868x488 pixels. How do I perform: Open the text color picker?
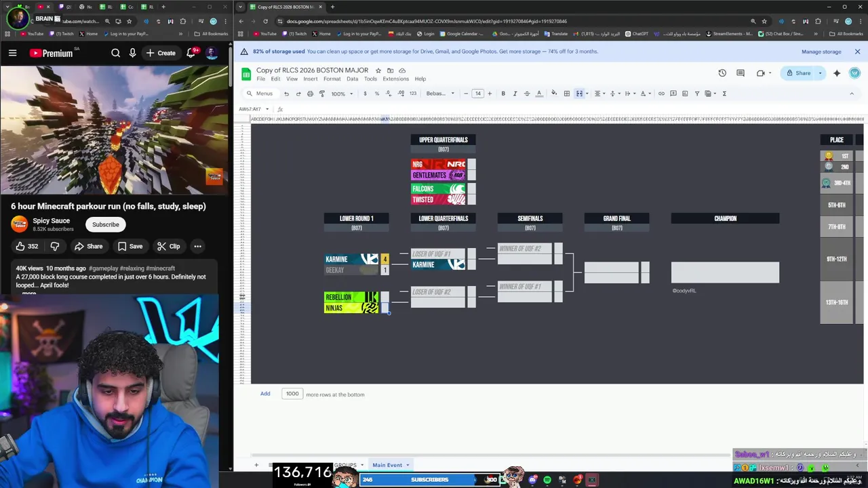pyautogui.click(x=539, y=94)
